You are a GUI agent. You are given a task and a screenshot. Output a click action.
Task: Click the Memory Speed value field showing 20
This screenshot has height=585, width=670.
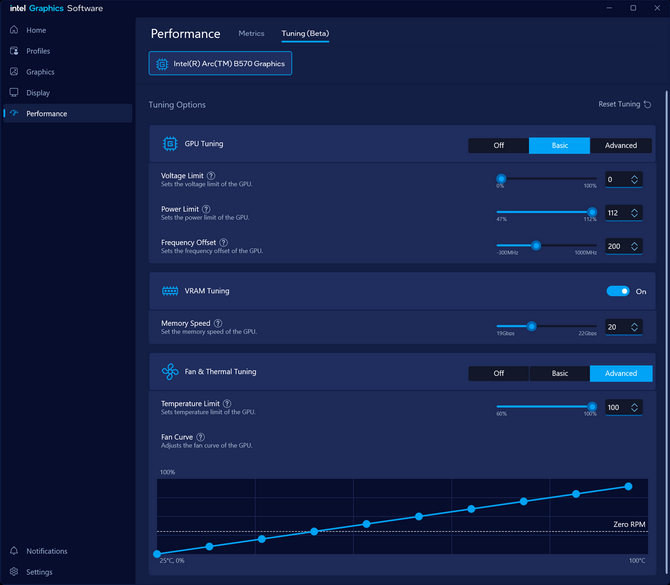coord(623,327)
